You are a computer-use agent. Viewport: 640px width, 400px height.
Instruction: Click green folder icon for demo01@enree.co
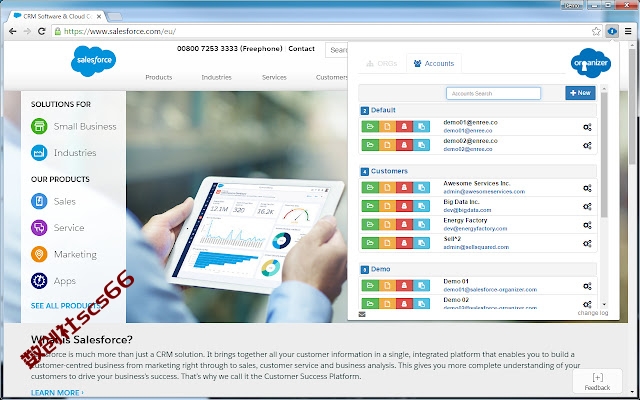[370, 127]
